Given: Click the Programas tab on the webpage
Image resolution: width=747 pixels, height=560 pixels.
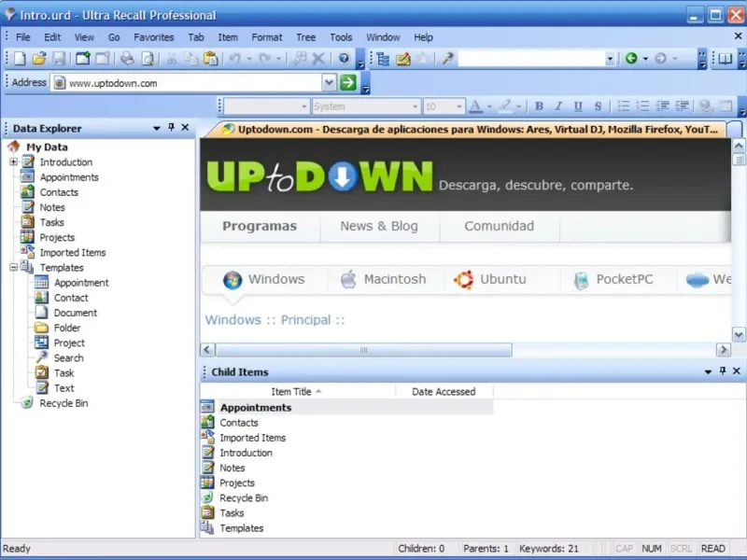Looking at the screenshot, I should point(260,226).
